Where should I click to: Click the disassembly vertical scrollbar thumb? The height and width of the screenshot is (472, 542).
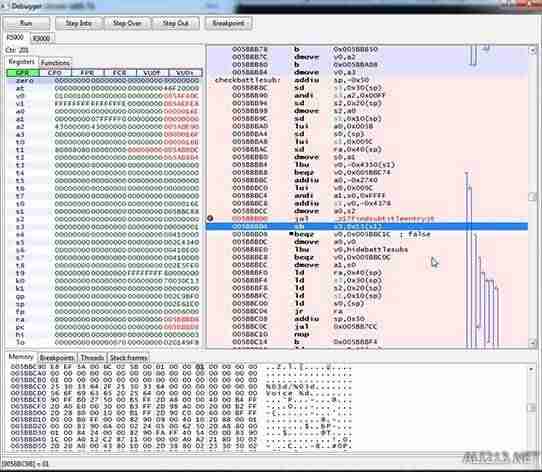(x=532, y=196)
